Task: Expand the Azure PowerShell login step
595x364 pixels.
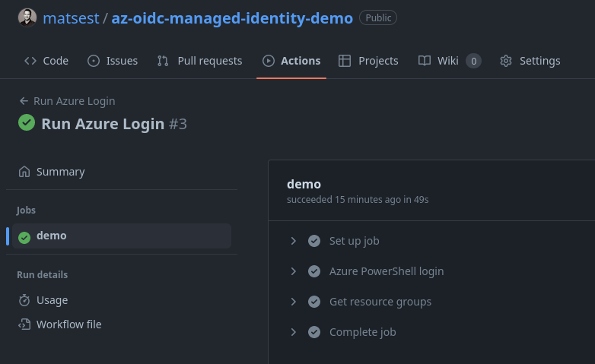Action: click(294, 271)
